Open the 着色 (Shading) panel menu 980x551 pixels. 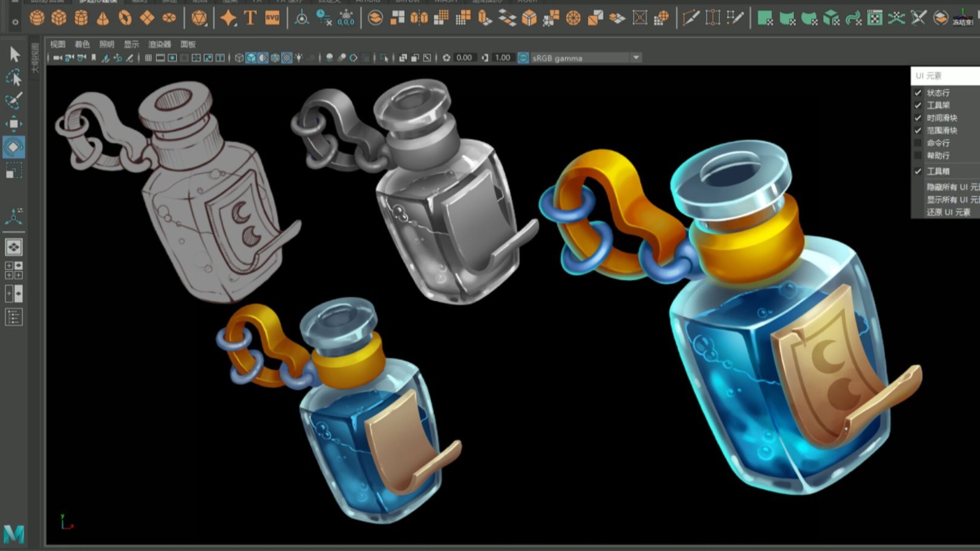pyautogui.click(x=82, y=44)
